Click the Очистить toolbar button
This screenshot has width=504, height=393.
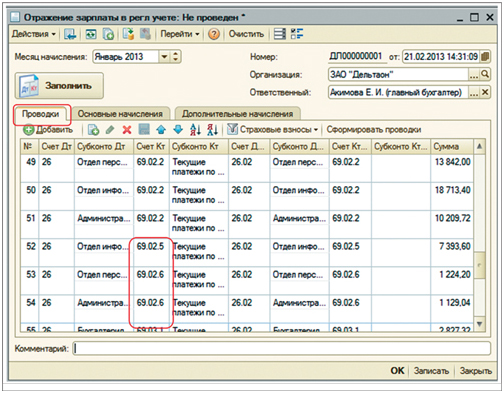(x=246, y=34)
